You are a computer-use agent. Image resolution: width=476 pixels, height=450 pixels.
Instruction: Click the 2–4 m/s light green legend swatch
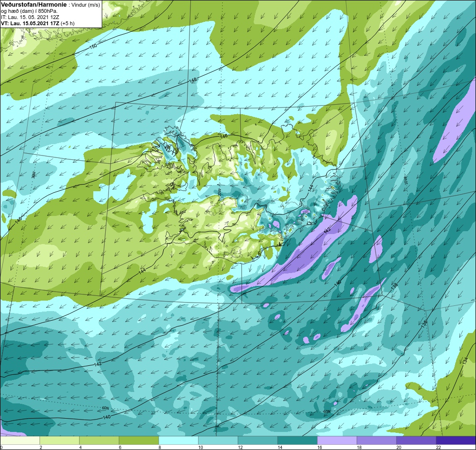coord(59,440)
